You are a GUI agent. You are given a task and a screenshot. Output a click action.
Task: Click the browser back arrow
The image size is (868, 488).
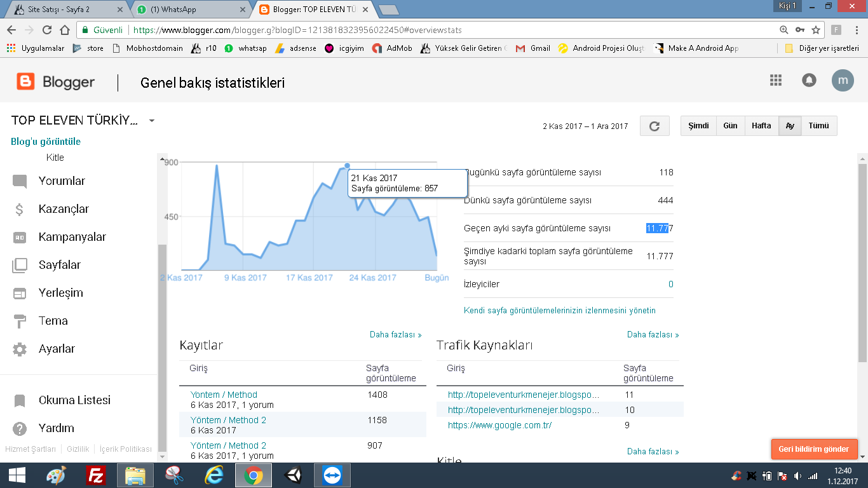(11, 30)
